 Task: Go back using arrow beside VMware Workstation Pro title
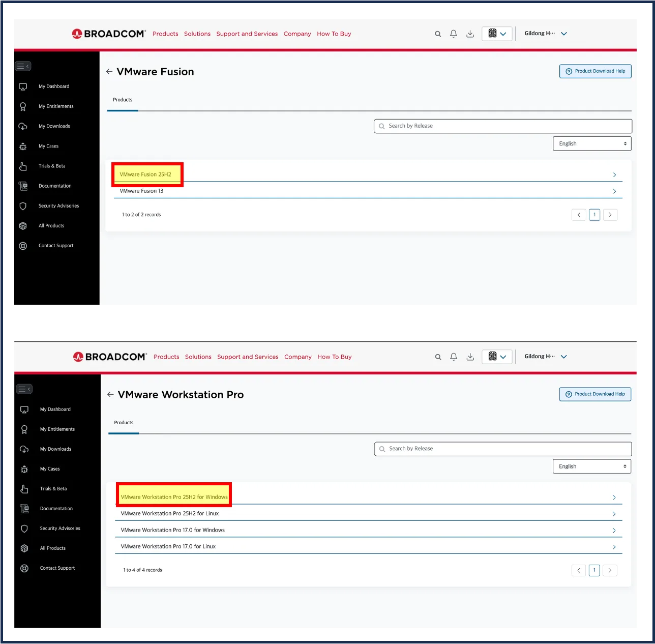[110, 395]
